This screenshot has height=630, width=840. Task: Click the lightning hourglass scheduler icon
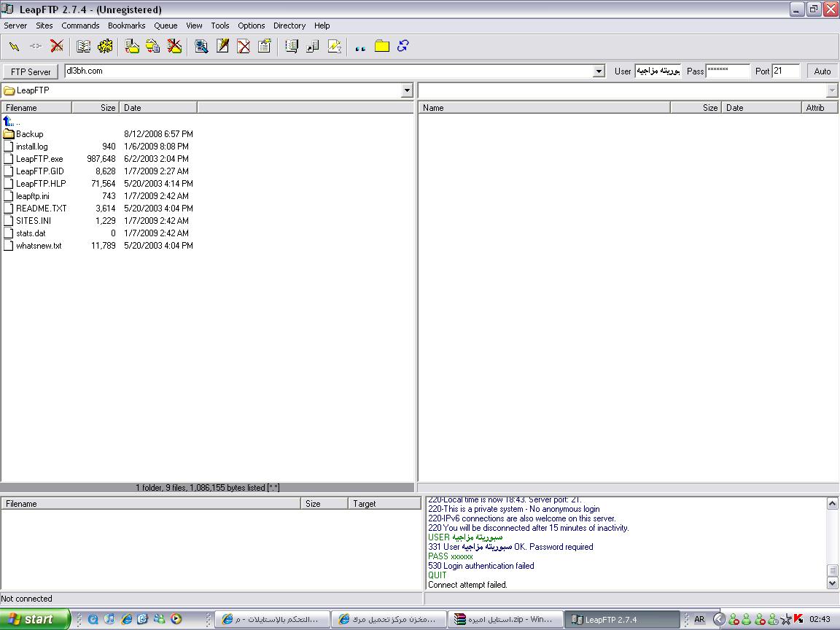pos(334,47)
